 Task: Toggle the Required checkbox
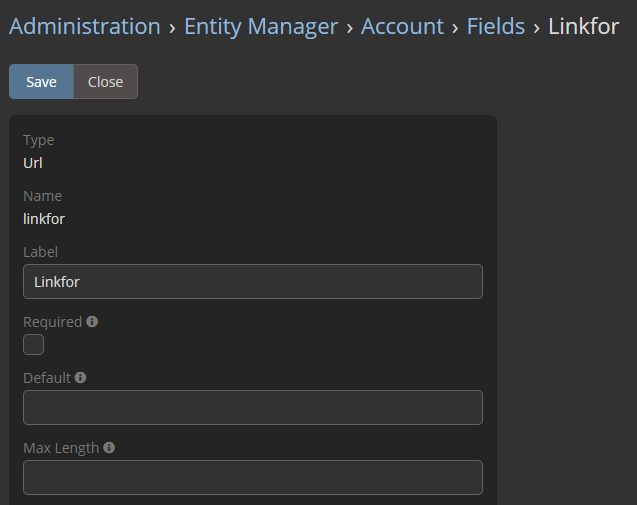coord(34,345)
